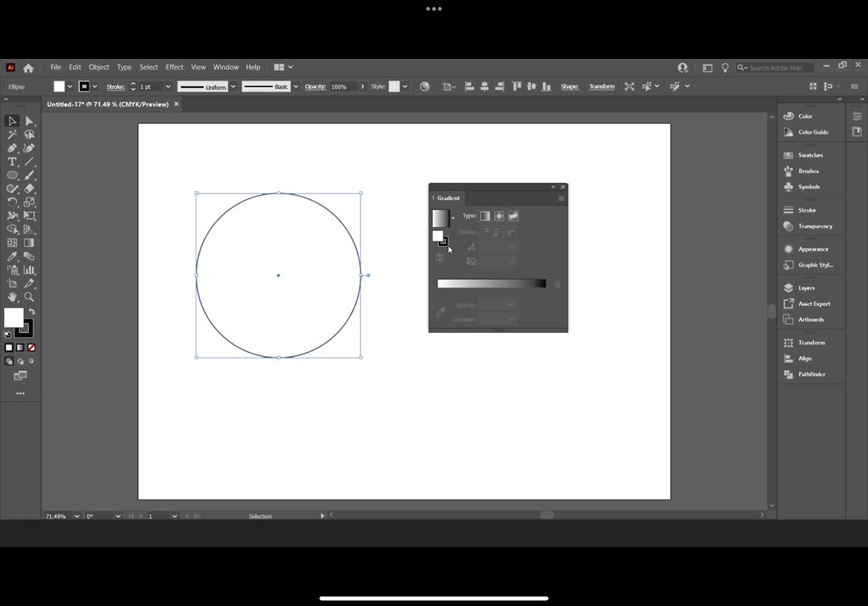The height and width of the screenshot is (606, 868).
Task: Select the Paintbrush tool
Action: 29,175
